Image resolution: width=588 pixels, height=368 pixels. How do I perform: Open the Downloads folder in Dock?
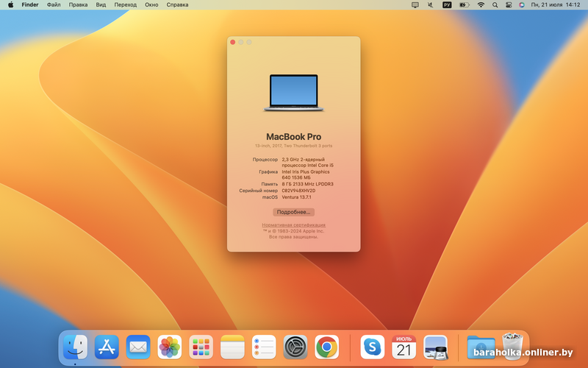481,347
